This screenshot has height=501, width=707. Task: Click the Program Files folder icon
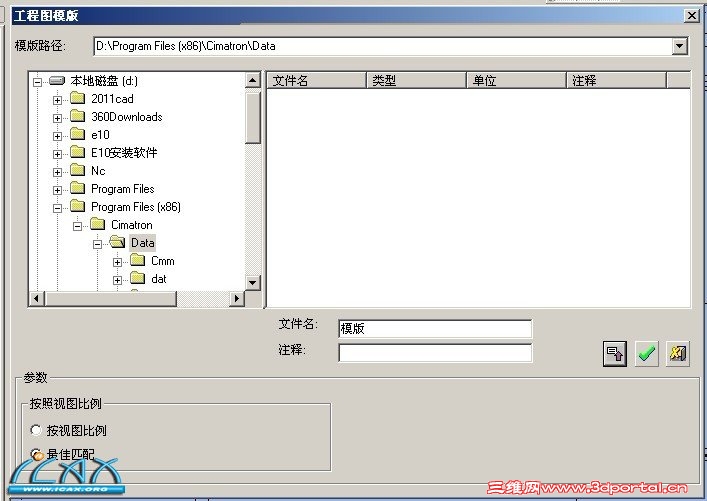[x=78, y=188]
